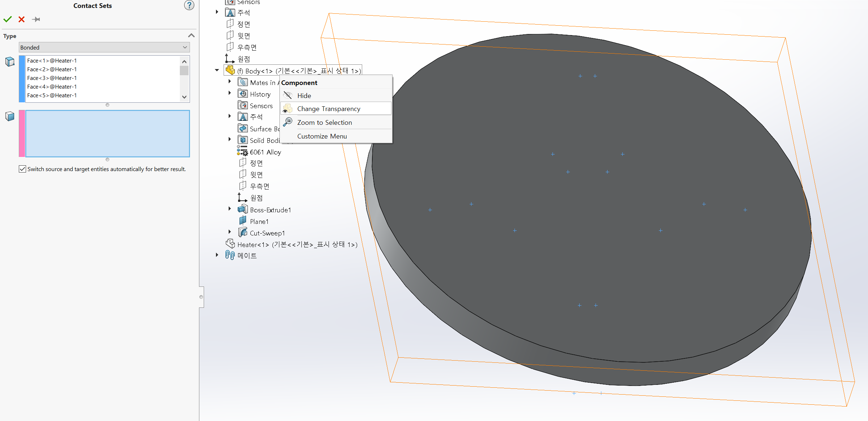Click the top-level 원점 origin icon
The height and width of the screenshot is (421, 868).
click(x=230, y=59)
